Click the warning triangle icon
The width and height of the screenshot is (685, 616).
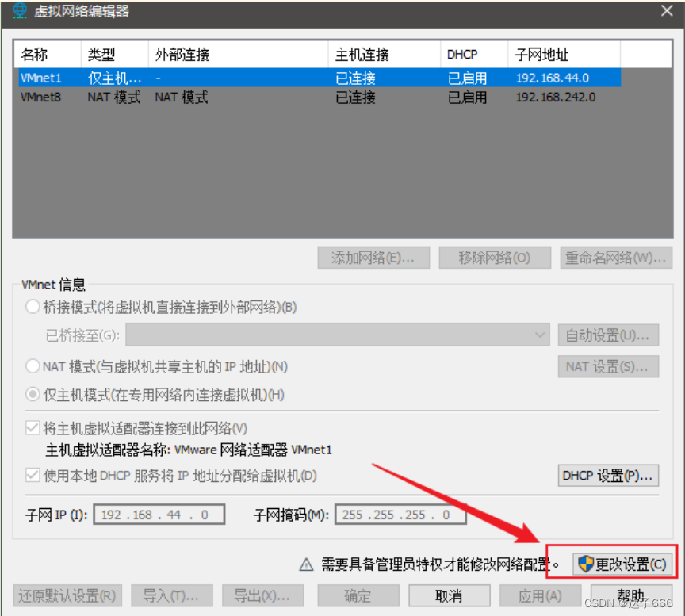pyautogui.click(x=306, y=564)
